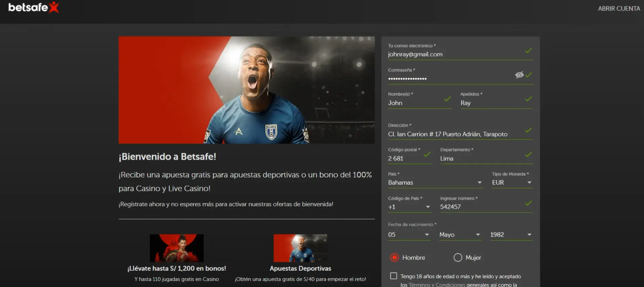This screenshot has height=287, width=644.
Task: Click the Apuestas Deportivas thumbnail image
Action: tap(300, 248)
